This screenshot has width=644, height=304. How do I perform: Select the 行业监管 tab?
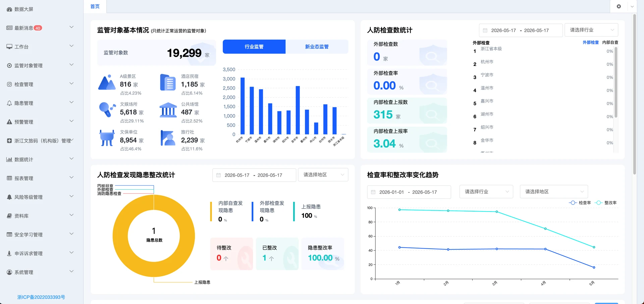pos(254,47)
